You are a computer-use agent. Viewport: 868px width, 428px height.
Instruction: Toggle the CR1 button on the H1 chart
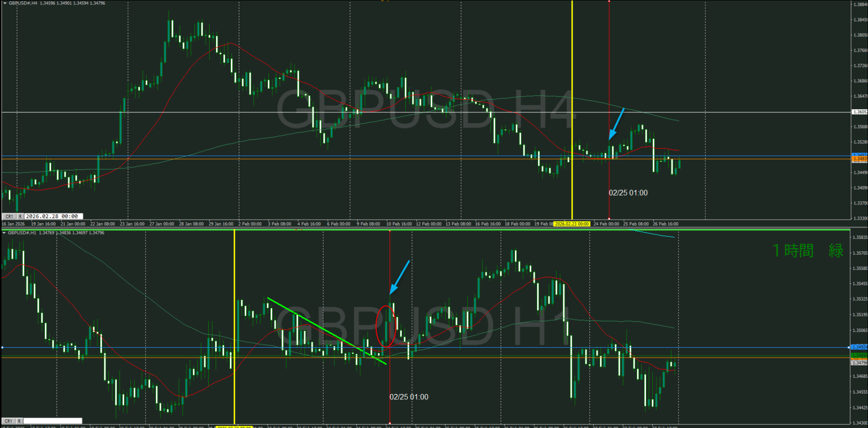click(9, 421)
